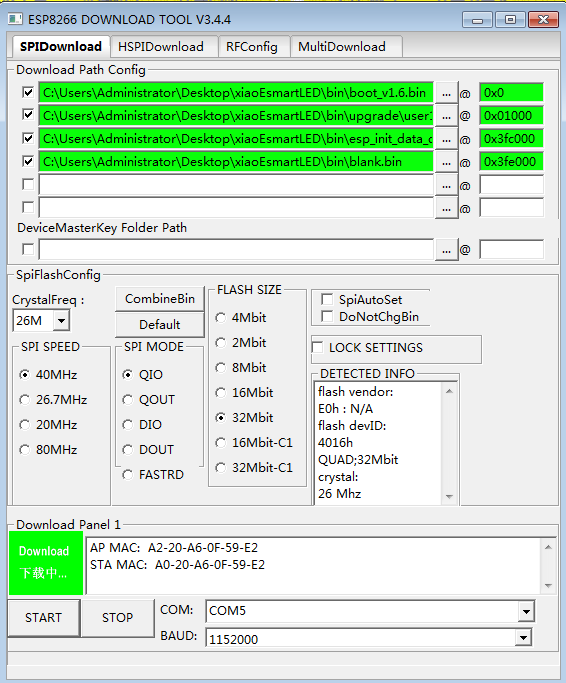Choose DIO SPI mode

click(x=128, y=424)
